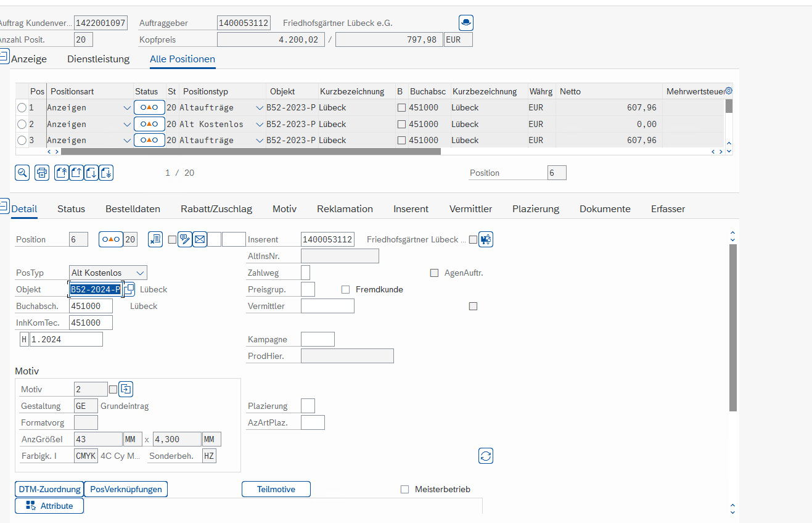Toggle B checkbox in table row 2
This screenshot has height=523, width=812.
click(x=402, y=124)
